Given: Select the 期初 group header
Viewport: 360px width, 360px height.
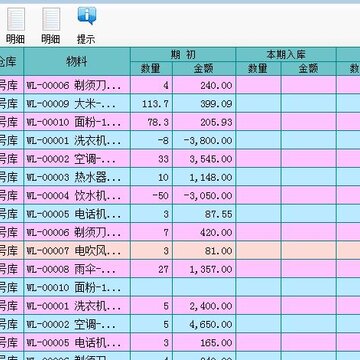Looking at the screenshot, I should (183, 55).
